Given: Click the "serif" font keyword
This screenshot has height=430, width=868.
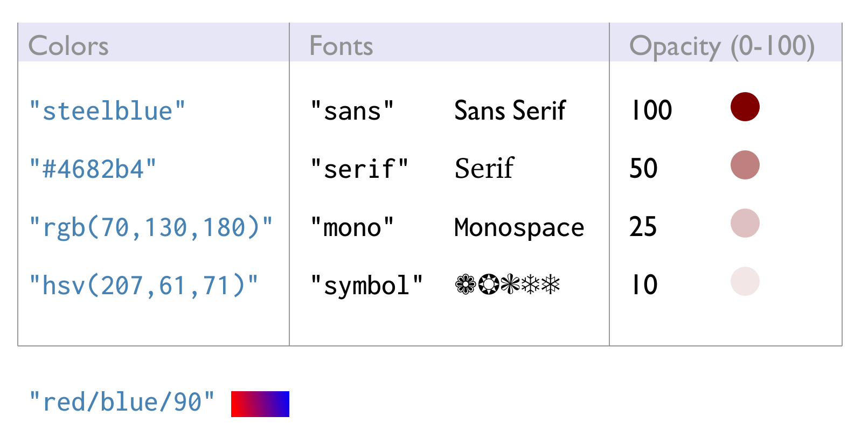Looking at the screenshot, I should click(359, 169).
